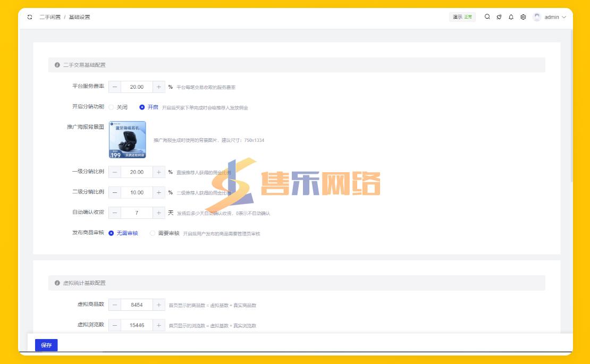
Task: Decrease 一级分销比例 with minus button
Action: 115,172
